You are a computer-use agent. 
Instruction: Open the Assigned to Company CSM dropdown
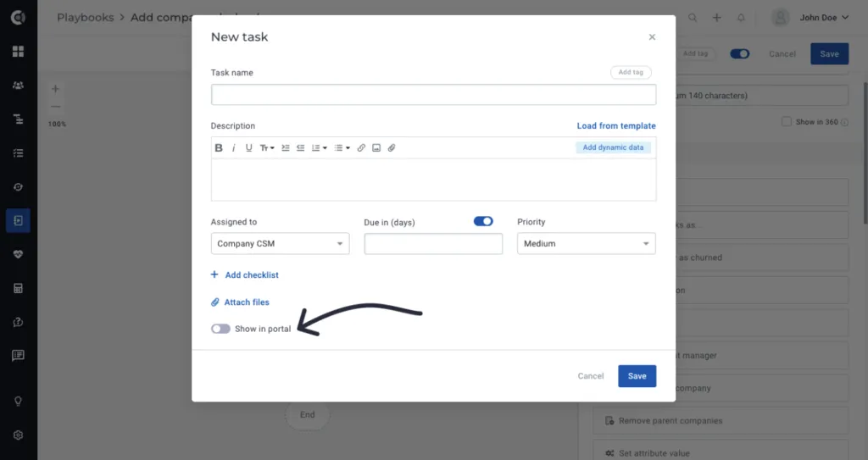click(280, 244)
